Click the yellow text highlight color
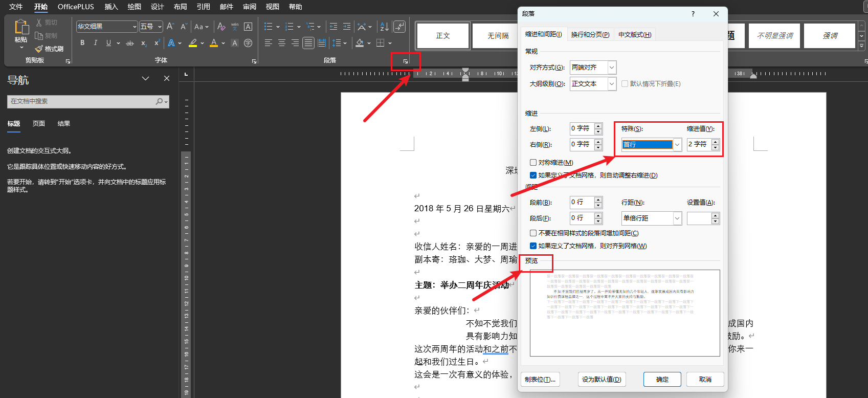 pos(193,43)
